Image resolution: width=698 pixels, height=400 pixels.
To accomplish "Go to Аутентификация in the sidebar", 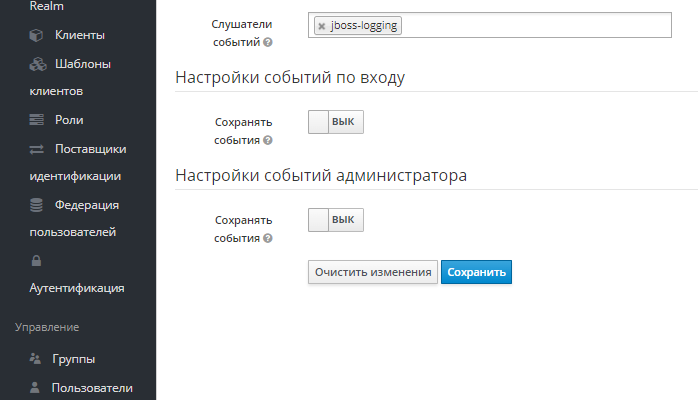I will pos(77,288).
